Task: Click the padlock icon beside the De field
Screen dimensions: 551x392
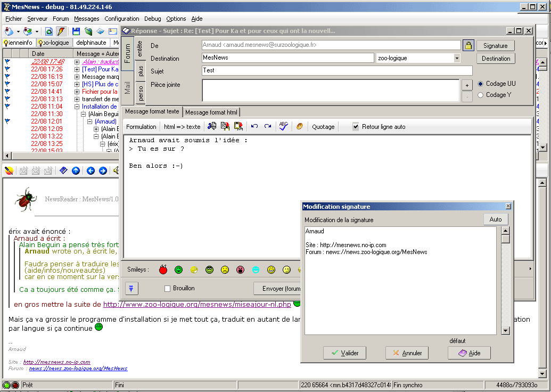Action: click(468, 45)
